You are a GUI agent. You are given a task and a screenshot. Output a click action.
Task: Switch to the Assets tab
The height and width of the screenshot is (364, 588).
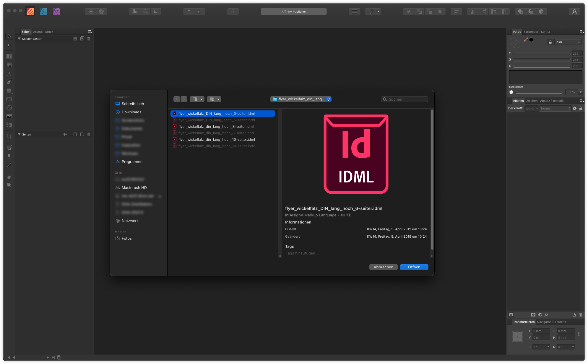pyautogui.click(x=38, y=32)
